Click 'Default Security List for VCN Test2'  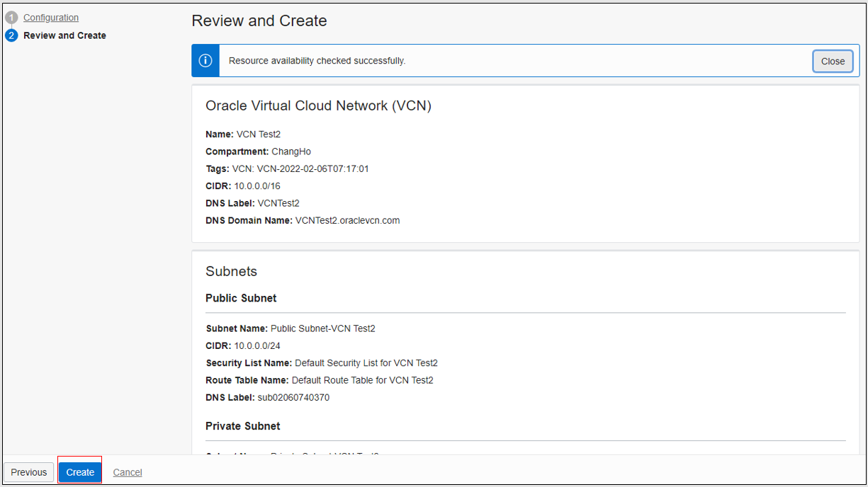366,363
